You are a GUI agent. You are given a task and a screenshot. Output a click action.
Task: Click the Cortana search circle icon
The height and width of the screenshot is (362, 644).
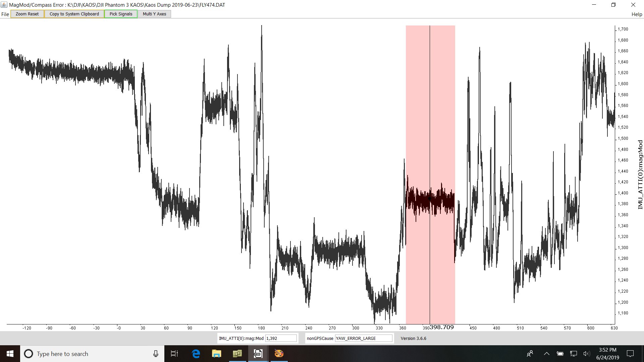click(x=29, y=354)
